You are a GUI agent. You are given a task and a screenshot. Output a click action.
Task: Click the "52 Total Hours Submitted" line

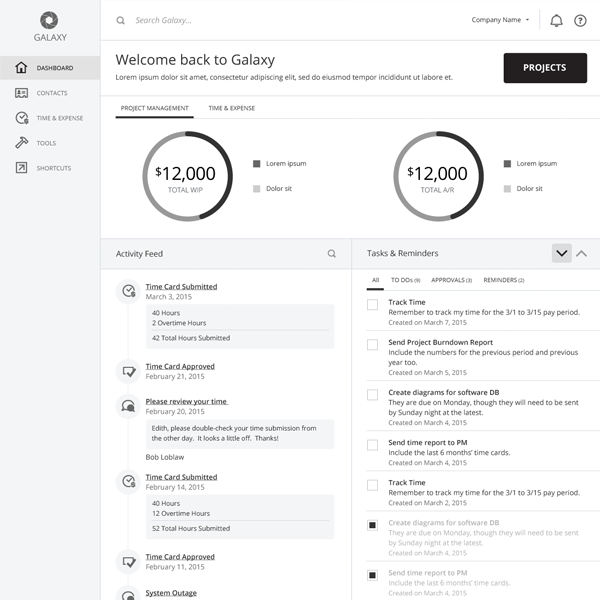coord(191,528)
